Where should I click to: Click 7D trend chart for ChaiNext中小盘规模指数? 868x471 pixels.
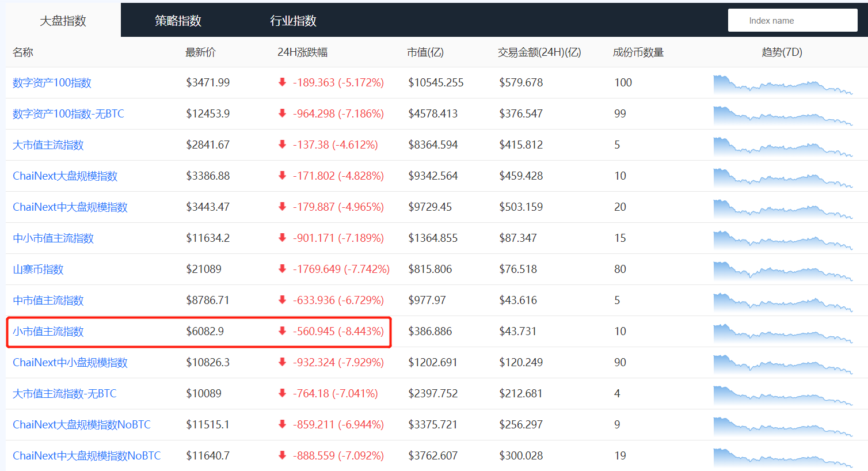point(783,364)
